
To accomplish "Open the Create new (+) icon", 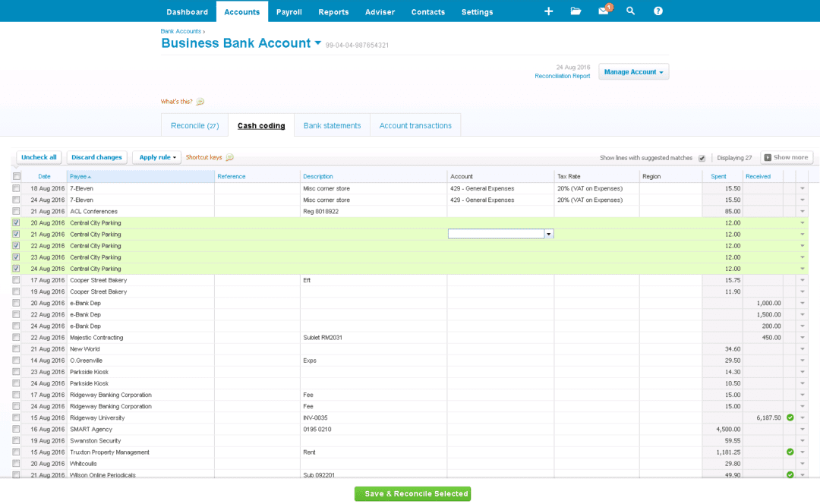I will tap(548, 11).
